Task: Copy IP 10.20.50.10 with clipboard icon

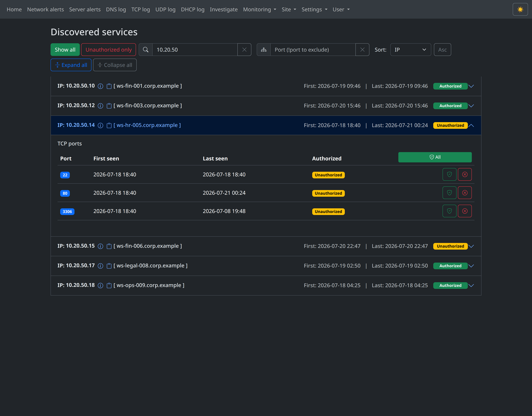Action: click(109, 86)
